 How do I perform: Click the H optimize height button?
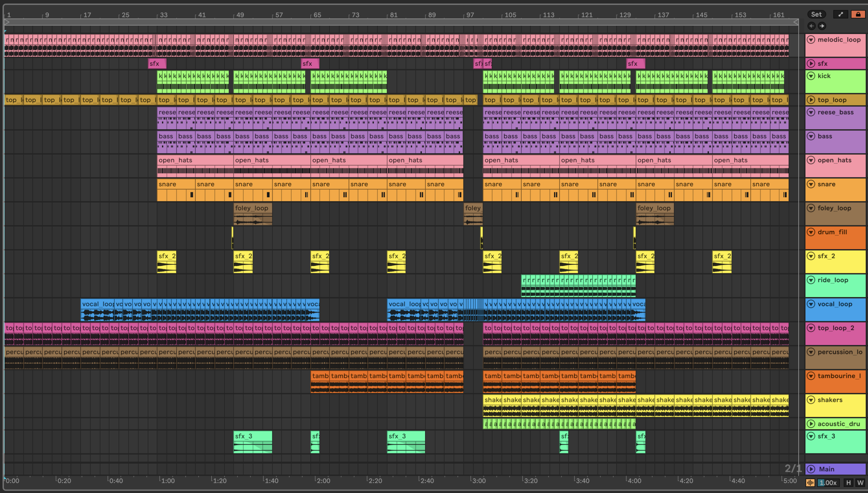(848, 482)
